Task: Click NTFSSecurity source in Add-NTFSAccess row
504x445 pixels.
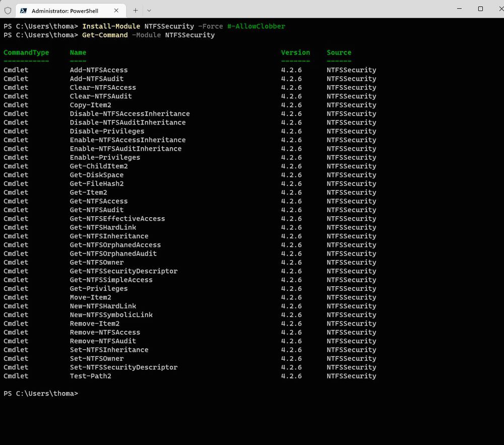Action: tap(351, 70)
